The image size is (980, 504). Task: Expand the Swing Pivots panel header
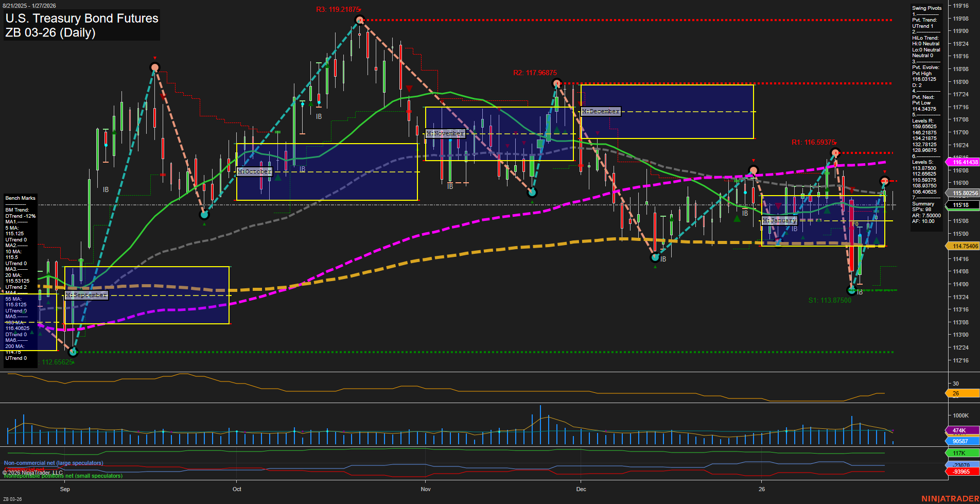pos(925,8)
